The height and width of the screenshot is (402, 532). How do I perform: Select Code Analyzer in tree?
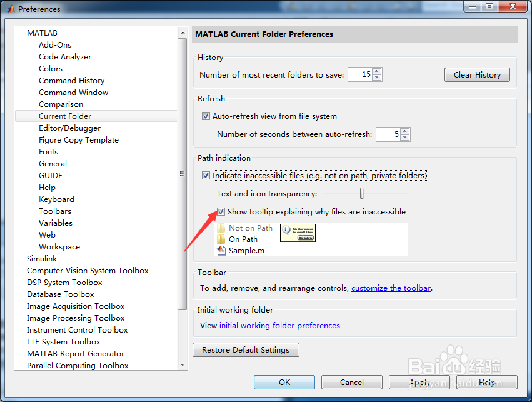[x=65, y=57]
